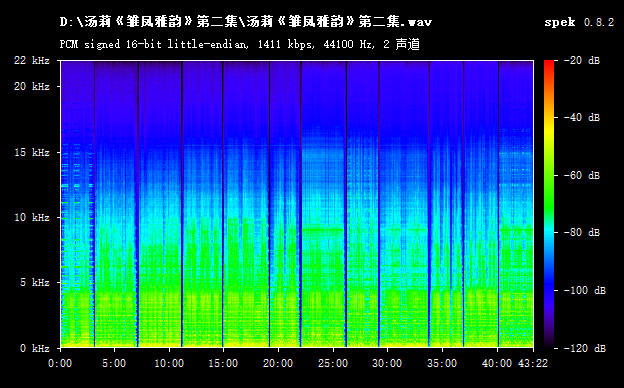Select the 30:00 time axis marker
Screen dimensions: 624x388
[x=387, y=363]
